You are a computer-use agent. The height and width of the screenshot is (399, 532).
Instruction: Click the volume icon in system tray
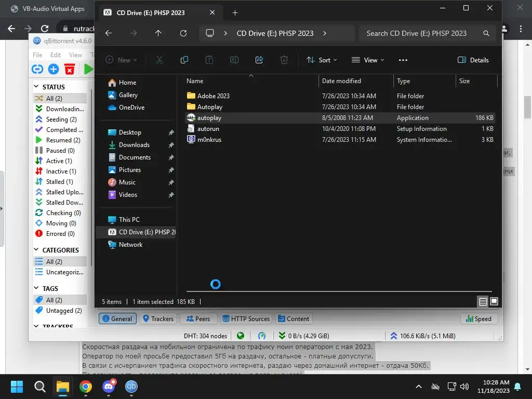pyautogui.click(x=464, y=387)
